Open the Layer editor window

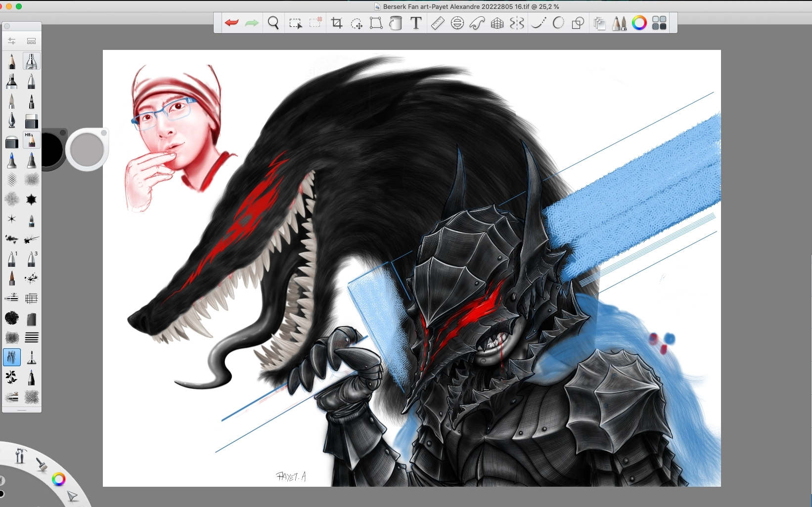[599, 23]
